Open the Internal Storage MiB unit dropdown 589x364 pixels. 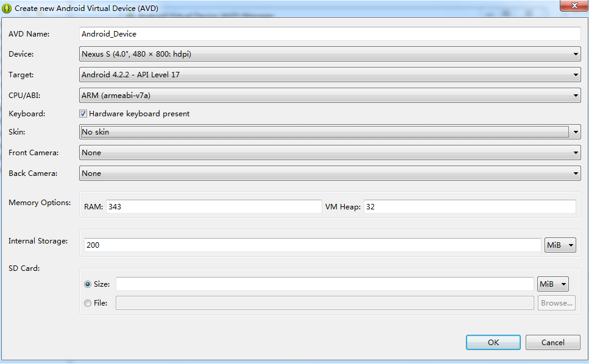[x=560, y=245]
